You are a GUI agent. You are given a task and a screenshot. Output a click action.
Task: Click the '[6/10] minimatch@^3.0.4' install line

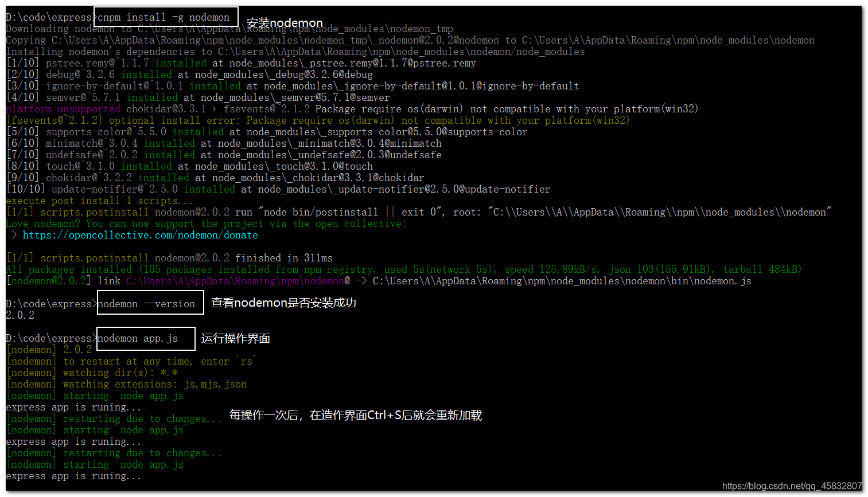pyautogui.click(x=224, y=143)
